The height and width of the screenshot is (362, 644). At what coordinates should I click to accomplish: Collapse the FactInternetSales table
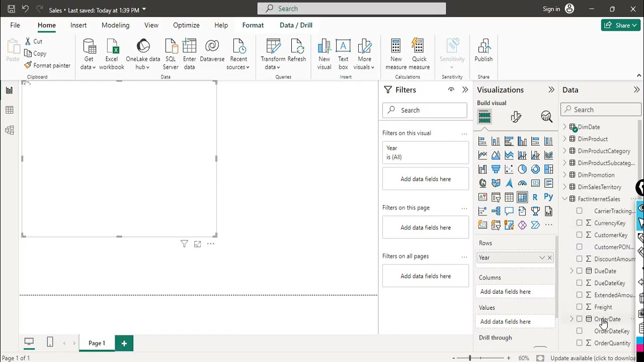coord(565,199)
